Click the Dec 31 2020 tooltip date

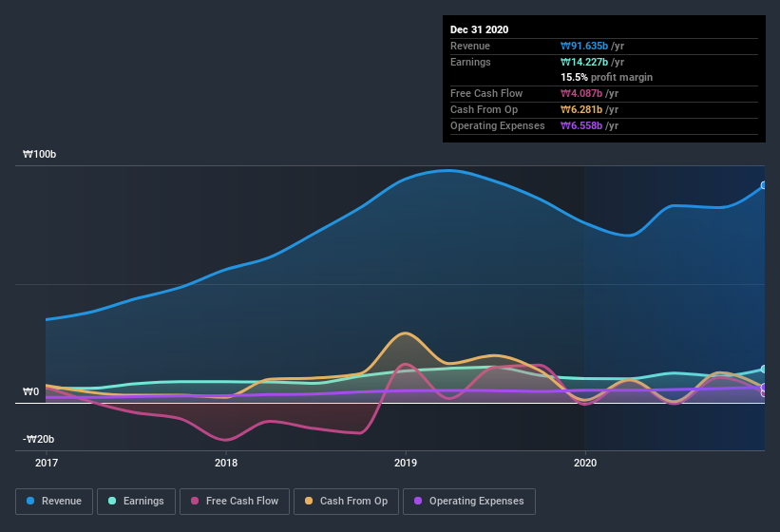[479, 29]
